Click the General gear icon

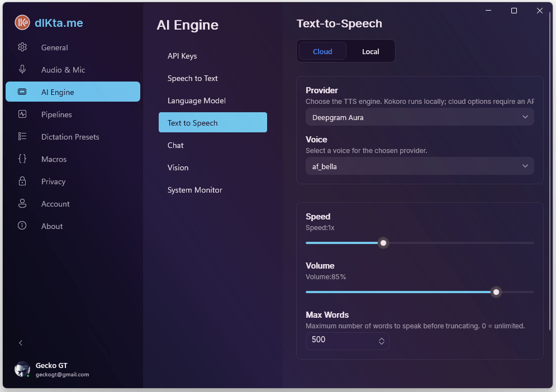point(22,47)
